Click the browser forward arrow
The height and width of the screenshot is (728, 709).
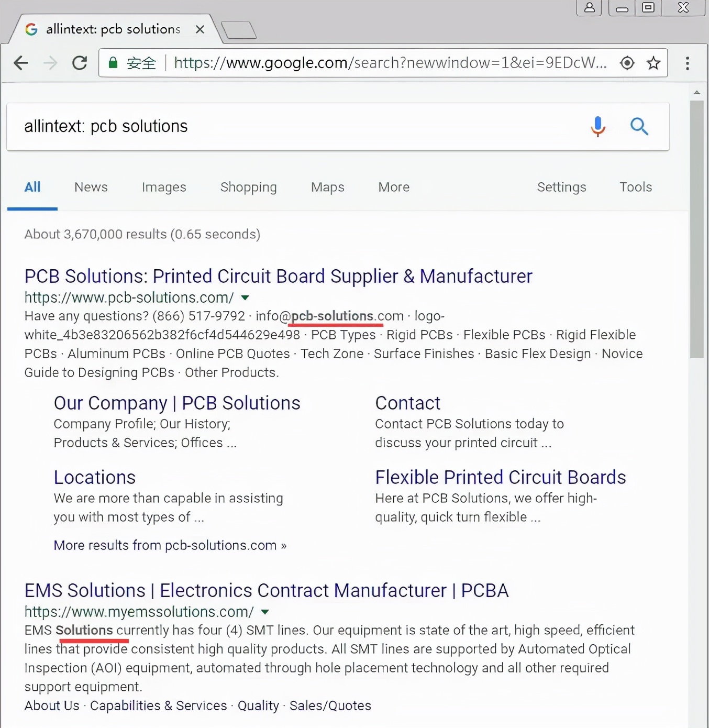50,63
